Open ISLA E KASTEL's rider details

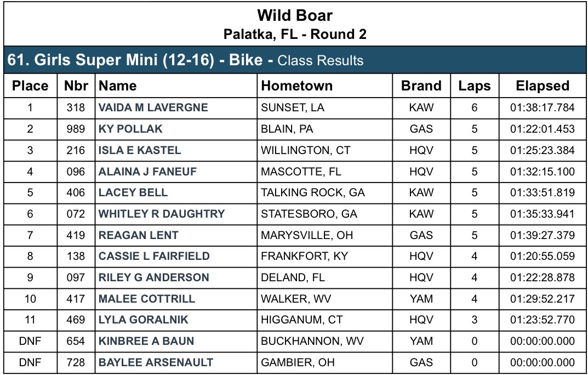(139, 150)
